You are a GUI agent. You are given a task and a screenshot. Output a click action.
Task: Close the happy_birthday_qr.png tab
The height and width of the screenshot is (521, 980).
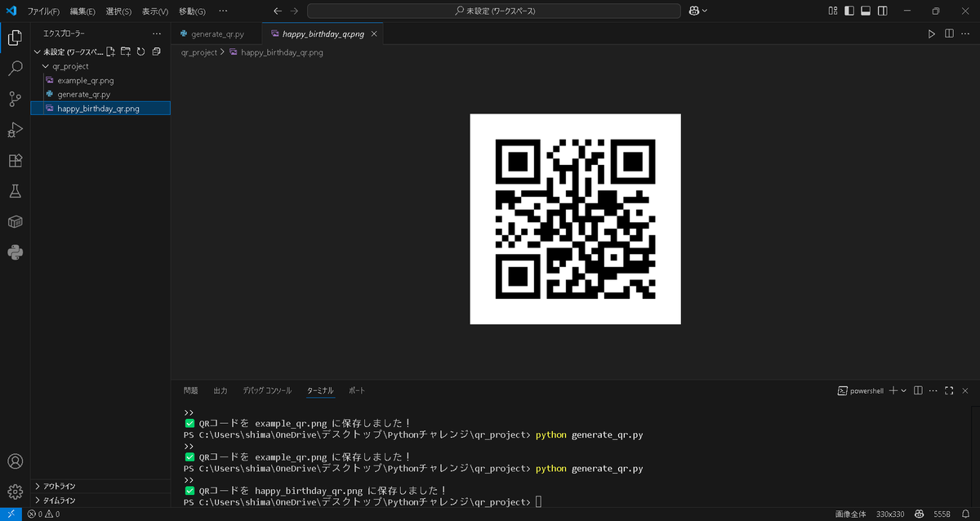point(374,34)
